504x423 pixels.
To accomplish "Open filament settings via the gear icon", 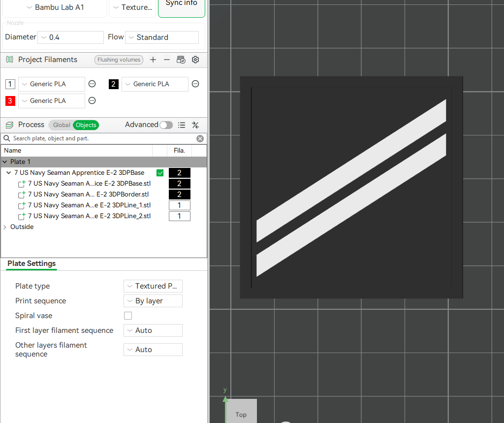I will [x=195, y=60].
